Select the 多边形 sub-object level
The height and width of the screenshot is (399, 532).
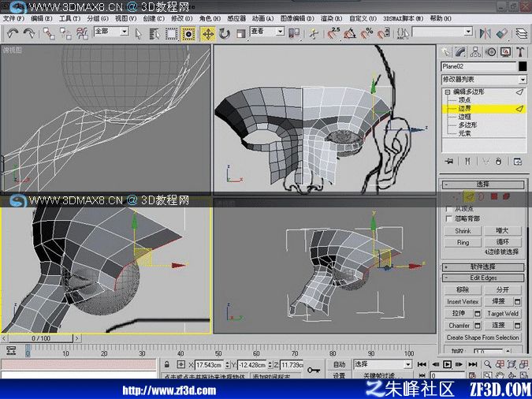tap(468, 125)
